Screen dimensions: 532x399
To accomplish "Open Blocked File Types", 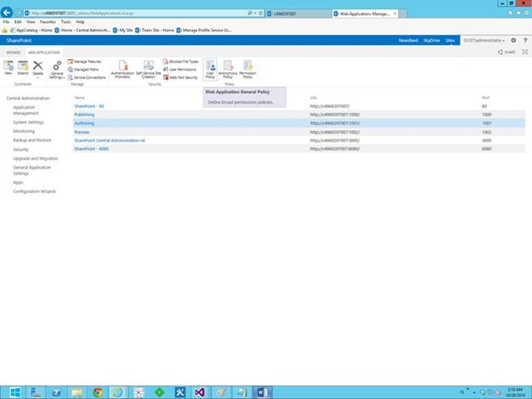I will (x=180, y=62).
